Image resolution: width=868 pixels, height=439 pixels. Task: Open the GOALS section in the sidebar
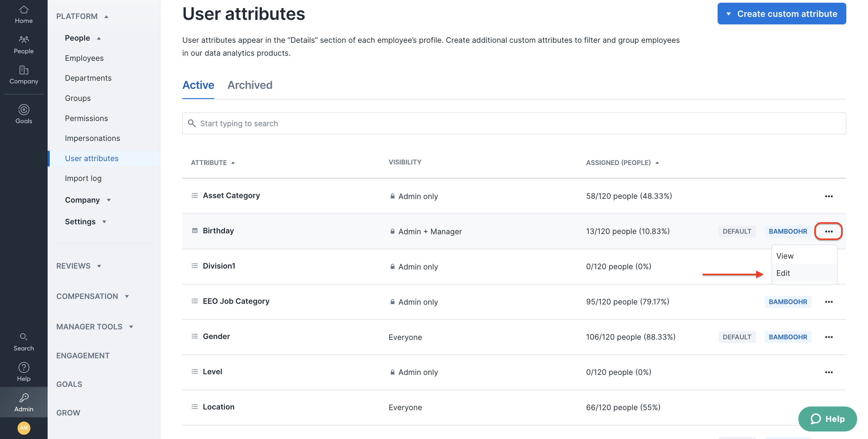[x=69, y=384]
